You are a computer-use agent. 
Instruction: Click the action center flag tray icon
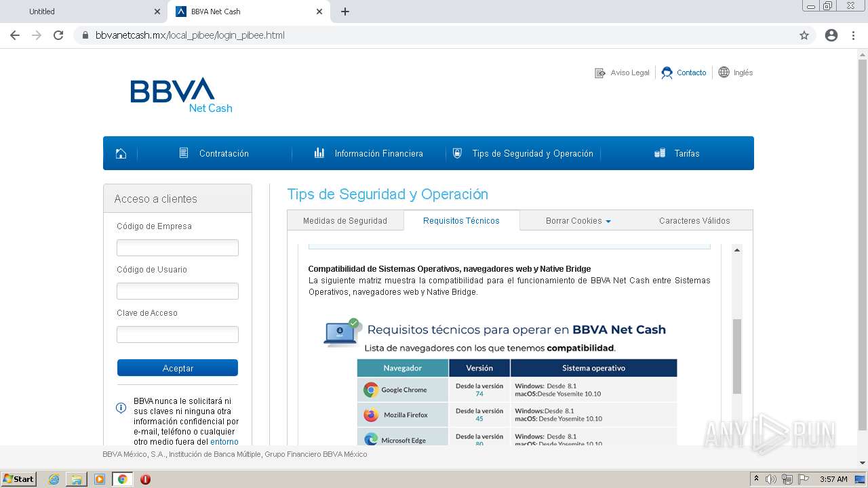coord(803,479)
